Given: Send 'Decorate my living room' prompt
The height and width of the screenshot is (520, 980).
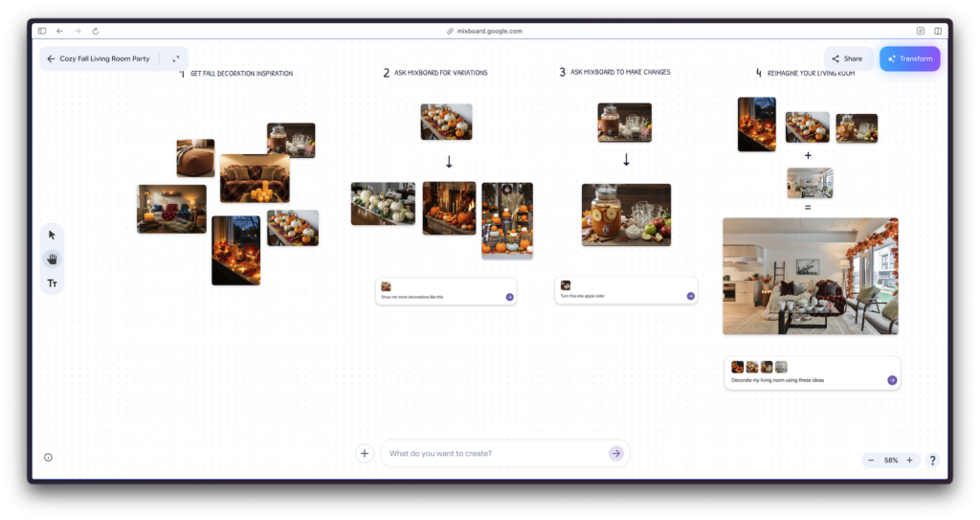Looking at the screenshot, I should (x=892, y=380).
